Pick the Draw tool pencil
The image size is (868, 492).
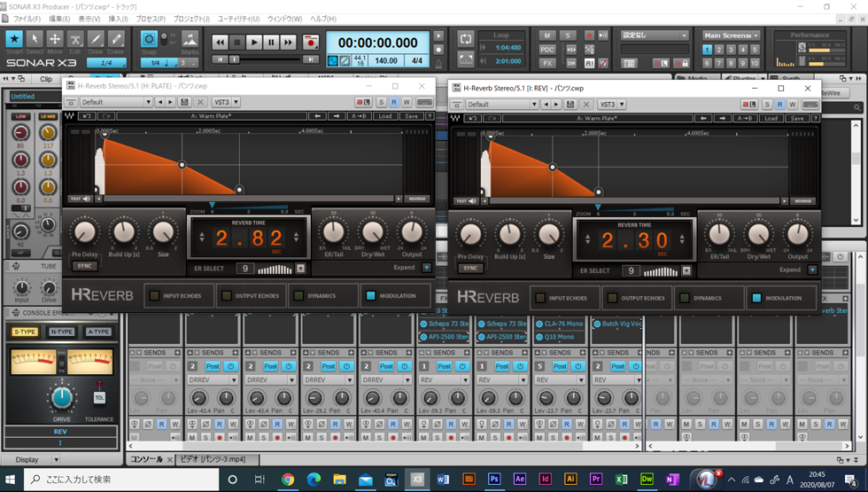pos(96,39)
